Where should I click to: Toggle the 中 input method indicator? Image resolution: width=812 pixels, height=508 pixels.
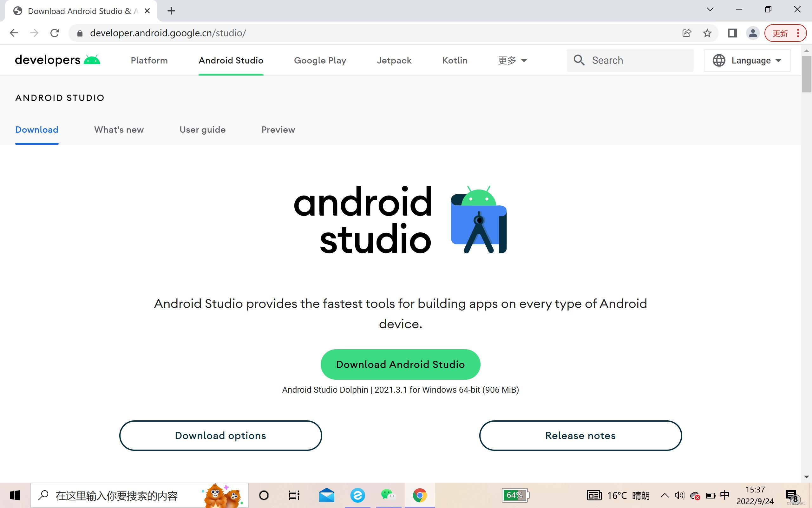coord(725,495)
